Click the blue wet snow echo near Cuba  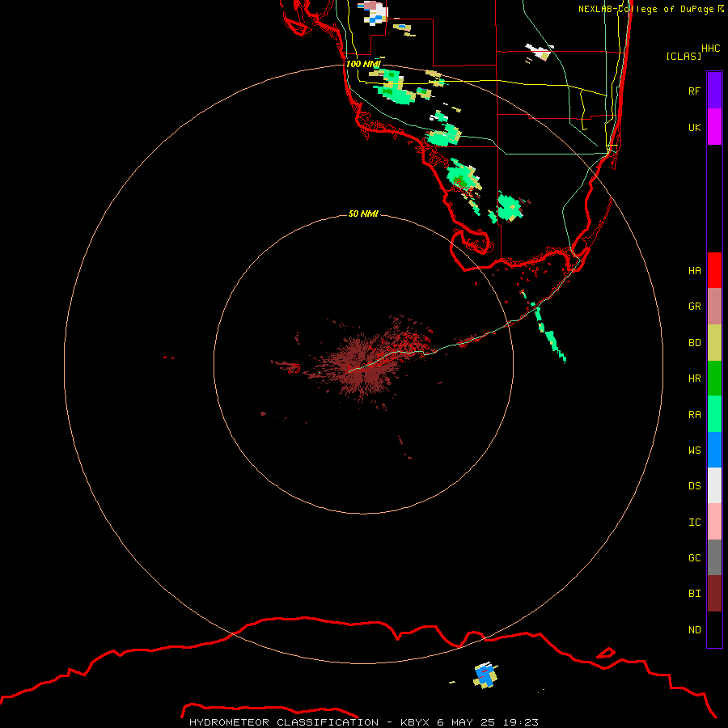click(x=485, y=675)
